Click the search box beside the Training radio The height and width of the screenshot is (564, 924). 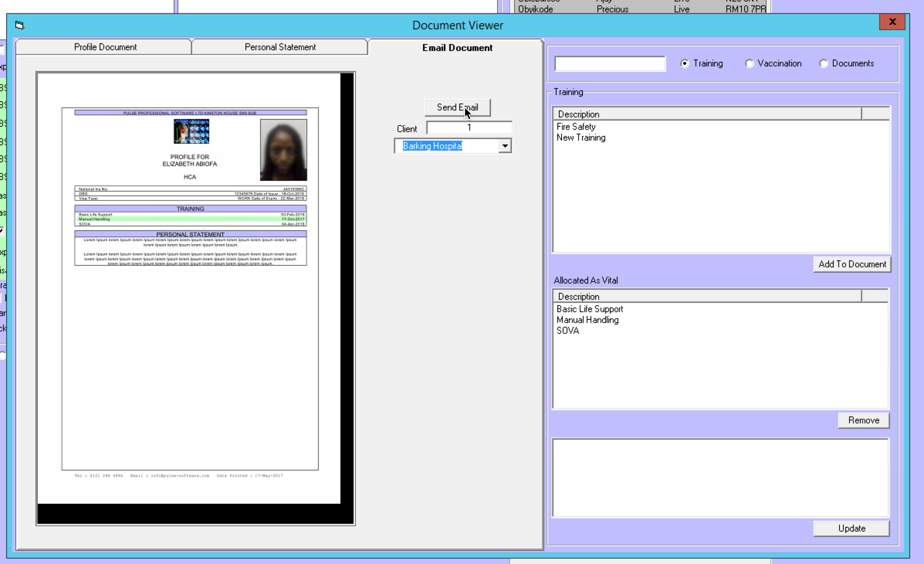coord(610,64)
